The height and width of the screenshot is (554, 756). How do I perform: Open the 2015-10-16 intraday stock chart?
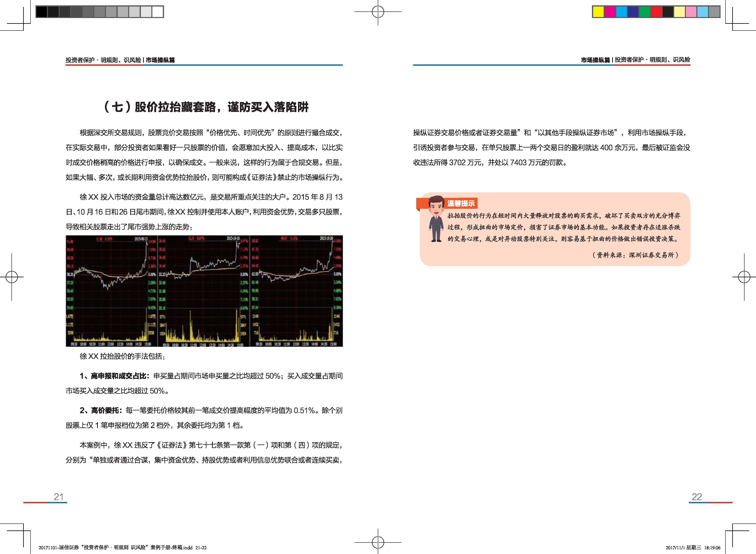(x=204, y=291)
